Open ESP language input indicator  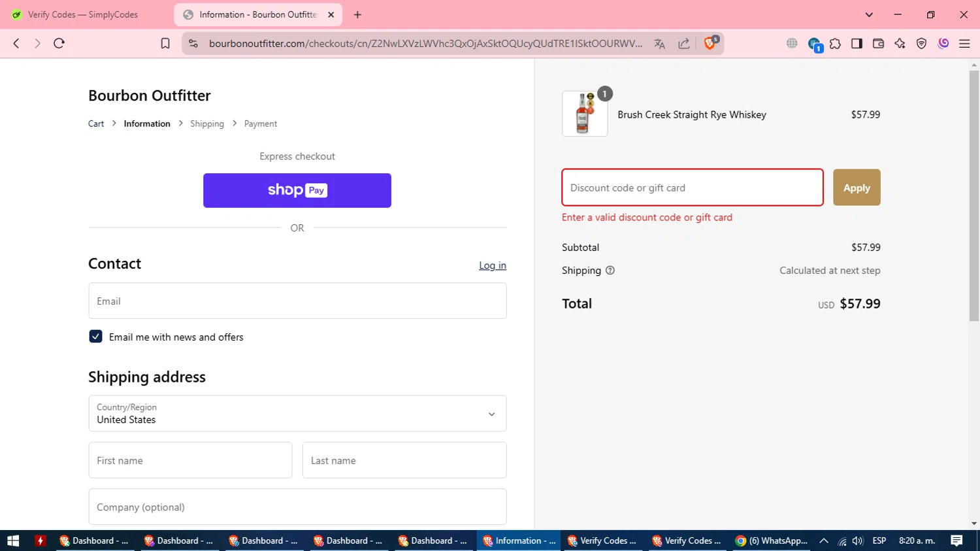click(x=879, y=541)
